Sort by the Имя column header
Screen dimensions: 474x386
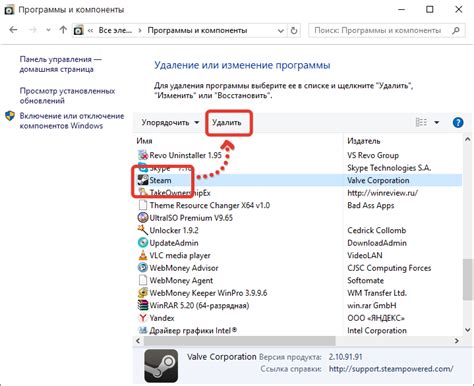click(x=144, y=141)
